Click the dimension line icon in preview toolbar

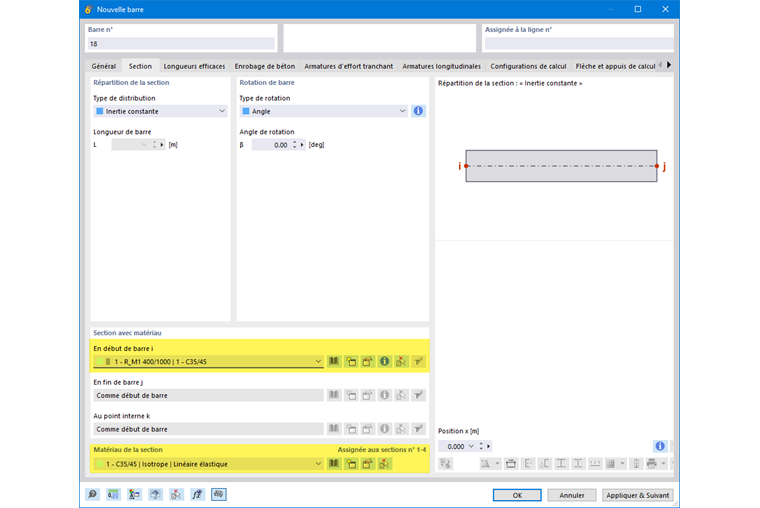pyautogui.click(x=595, y=464)
